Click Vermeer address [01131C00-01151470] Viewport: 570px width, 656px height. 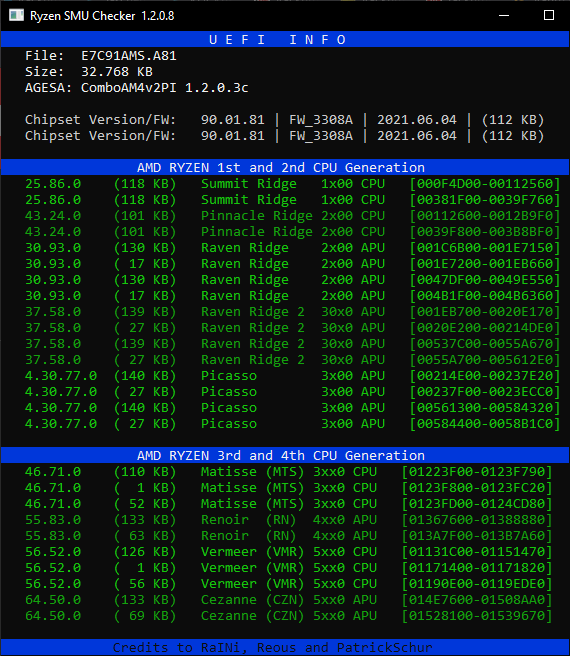click(x=477, y=551)
